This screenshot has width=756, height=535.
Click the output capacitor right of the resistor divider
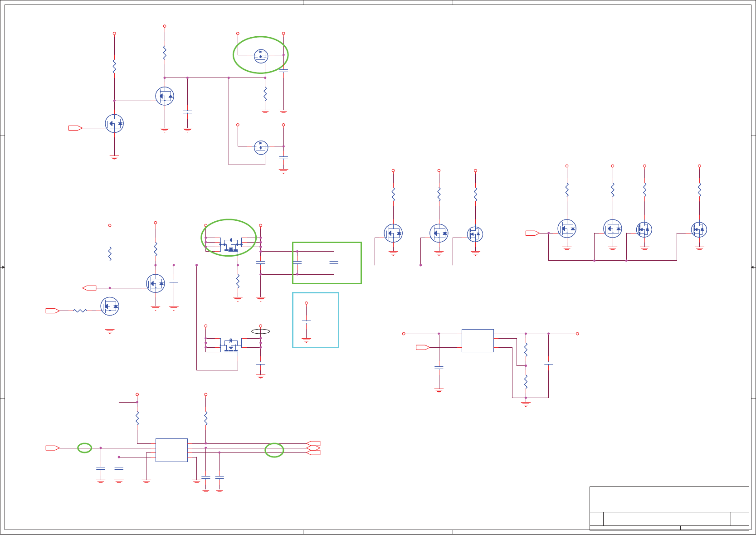click(548, 363)
